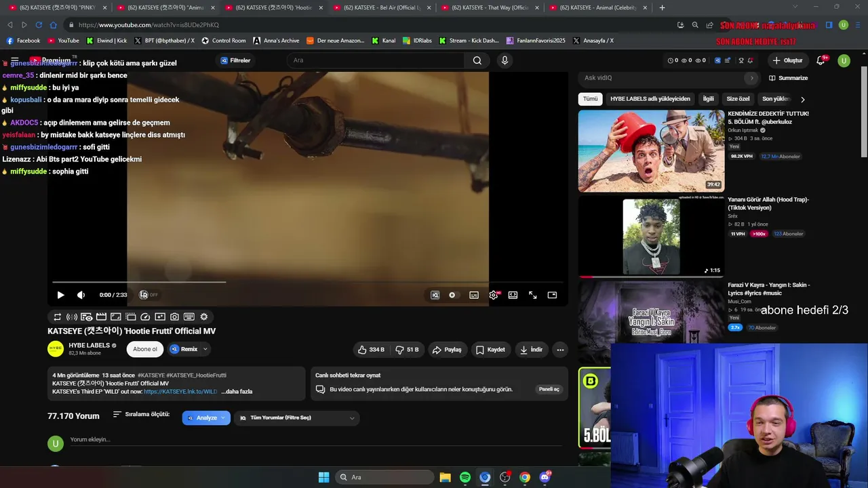The height and width of the screenshot is (488, 868).
Task: Click the YouTube search magnifier button
Action: pyautogui.click(x=477, y=60)
